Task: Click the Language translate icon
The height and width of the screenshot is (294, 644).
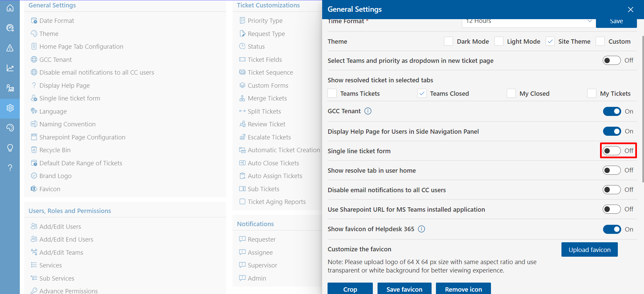Action: (x=34, y=111)
